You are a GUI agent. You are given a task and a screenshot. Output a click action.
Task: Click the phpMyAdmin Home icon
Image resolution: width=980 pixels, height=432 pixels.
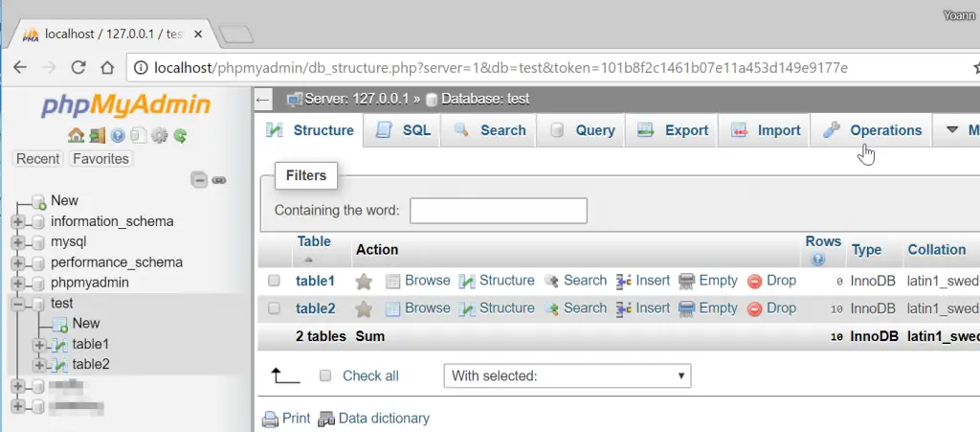click(x=76, y=135)
